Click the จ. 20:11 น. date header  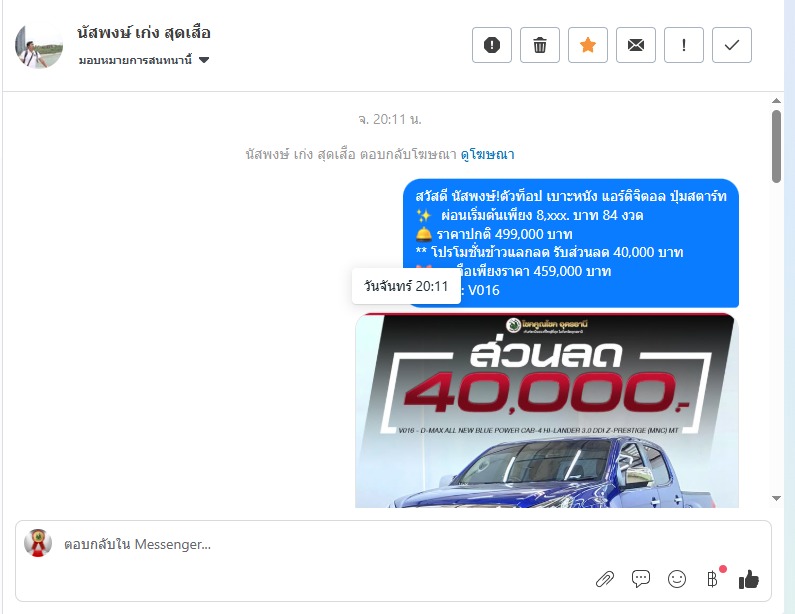pyautogui.click(x=390, y=120)
